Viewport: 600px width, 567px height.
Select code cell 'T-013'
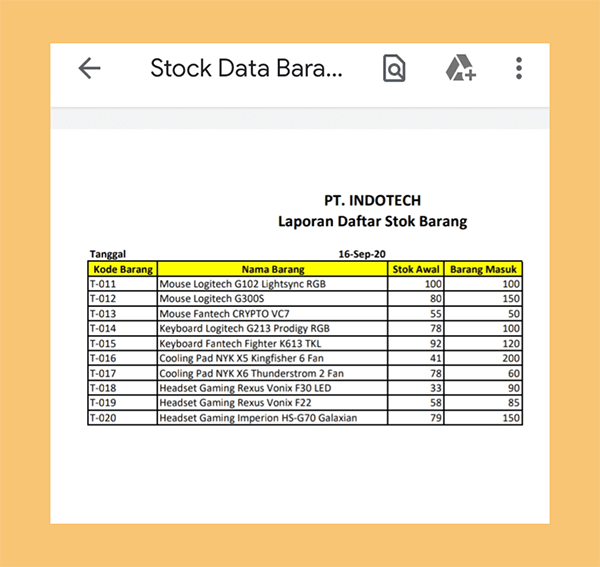(123, 314)
